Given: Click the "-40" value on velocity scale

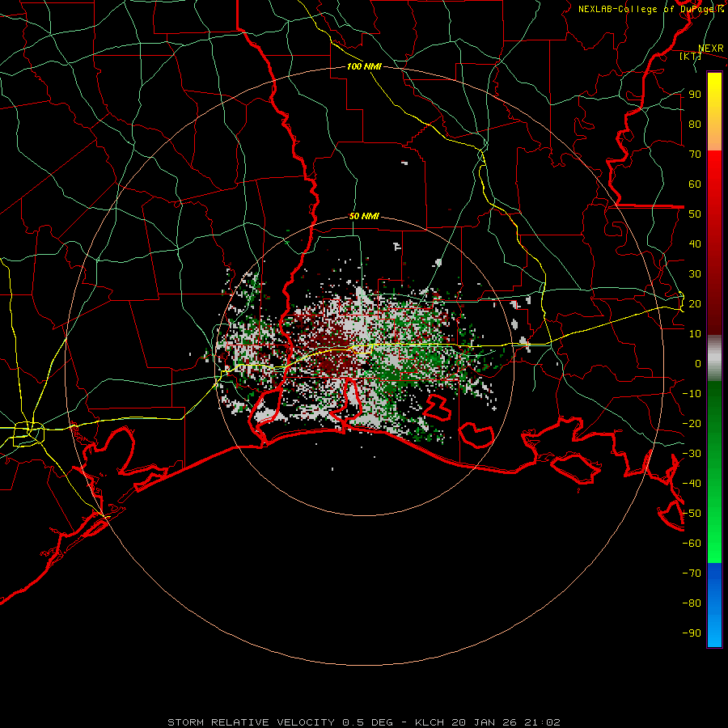Looking at the screenshot, I should [x=692, y=484].
